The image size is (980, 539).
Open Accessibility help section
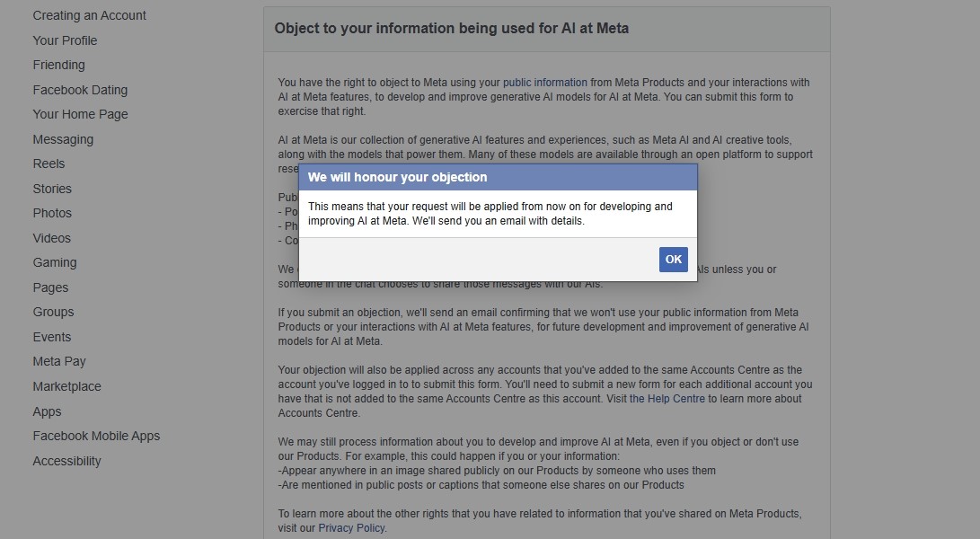tap(66, 461)
